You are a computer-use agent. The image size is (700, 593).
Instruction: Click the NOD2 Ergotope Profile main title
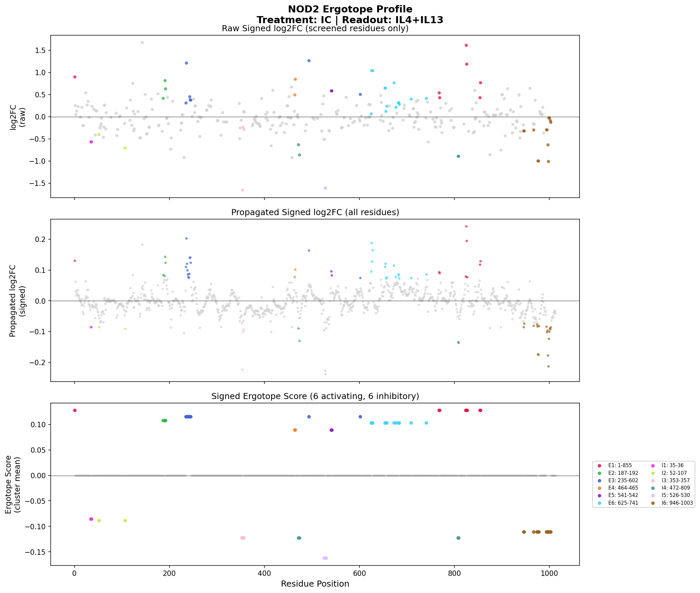(x=350, y=9)
